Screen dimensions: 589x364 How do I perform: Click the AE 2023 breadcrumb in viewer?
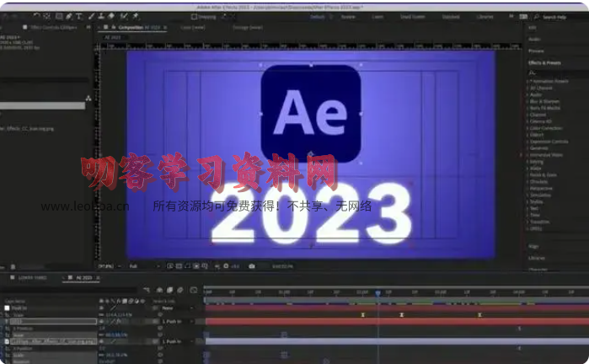click(113, 38)
